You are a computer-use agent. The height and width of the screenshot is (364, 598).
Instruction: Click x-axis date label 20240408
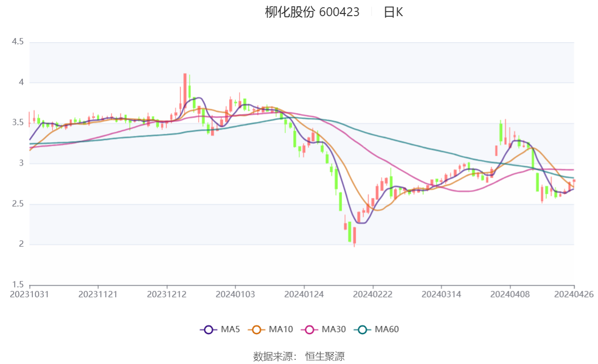click(510, 295)
